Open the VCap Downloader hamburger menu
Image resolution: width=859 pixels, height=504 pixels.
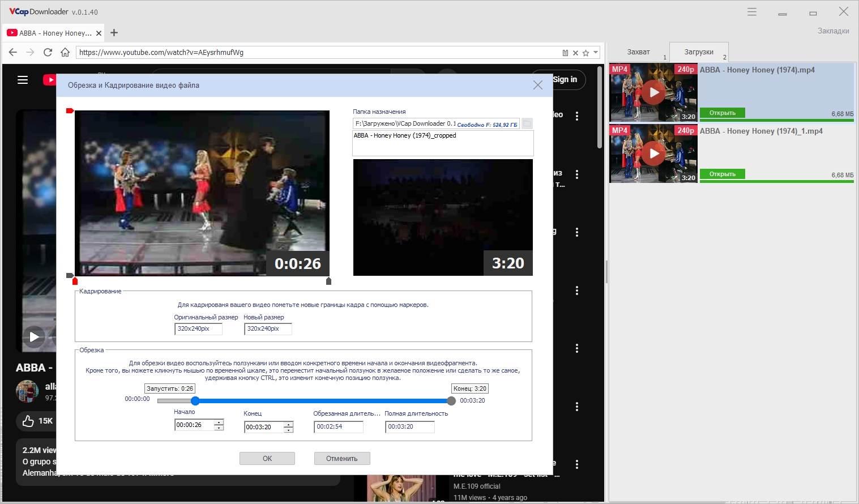[752, 12]
